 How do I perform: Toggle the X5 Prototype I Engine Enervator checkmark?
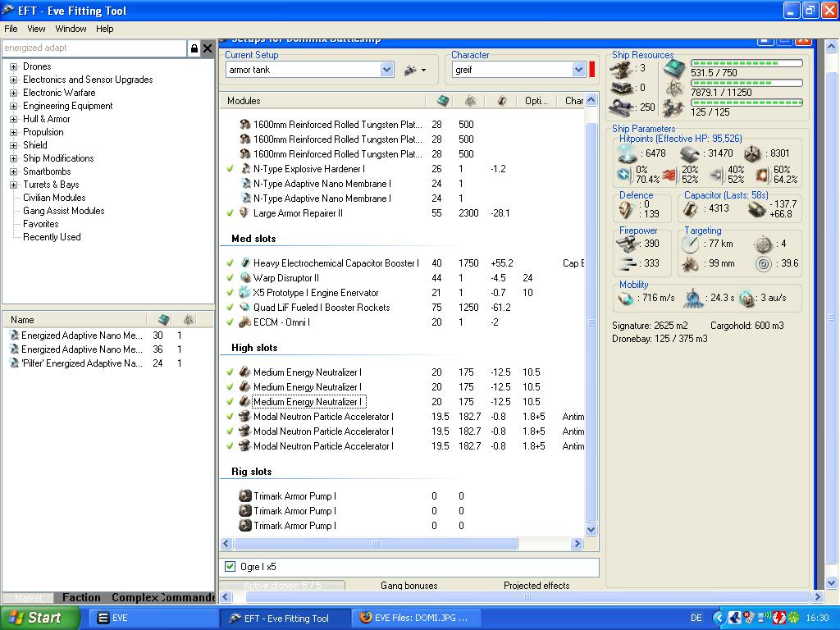coord(230,293)
